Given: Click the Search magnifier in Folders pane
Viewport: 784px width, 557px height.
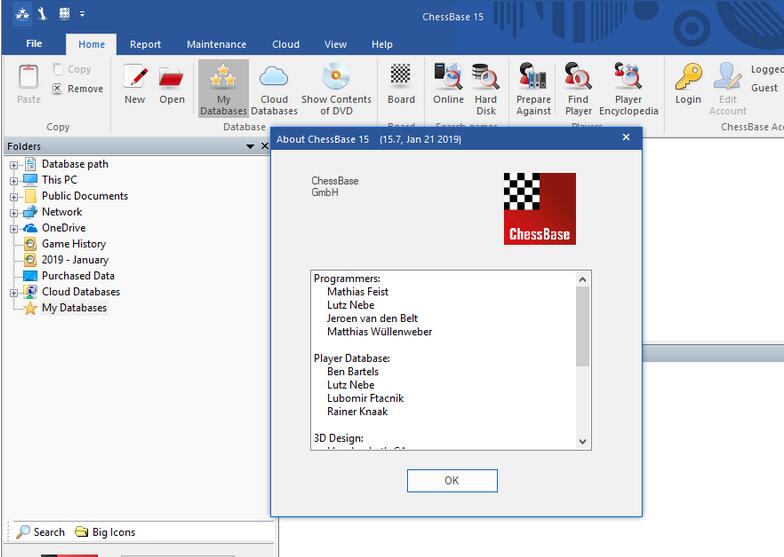Looking at the screenshot, I should point(23,532).
